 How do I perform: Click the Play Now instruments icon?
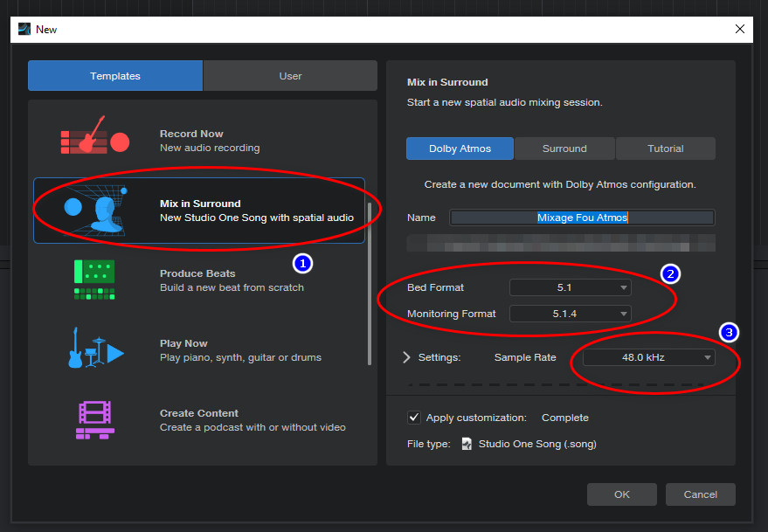(x=95, y=349)
